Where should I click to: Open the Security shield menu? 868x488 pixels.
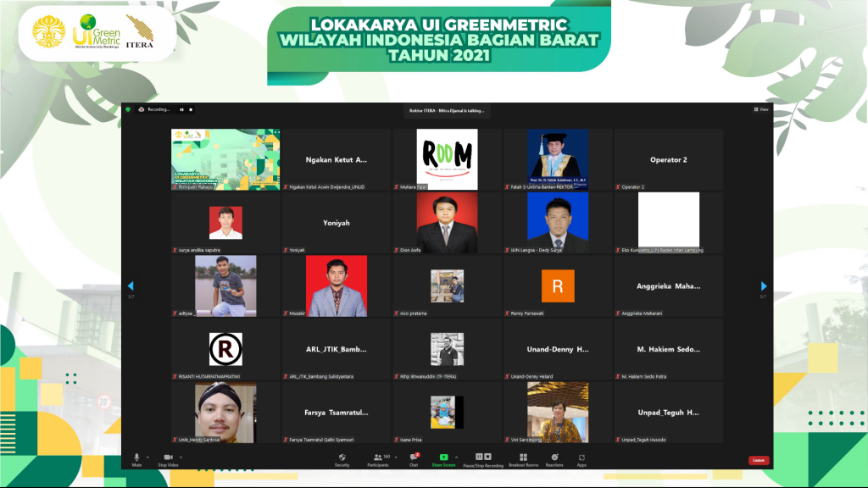click(342, 460)
